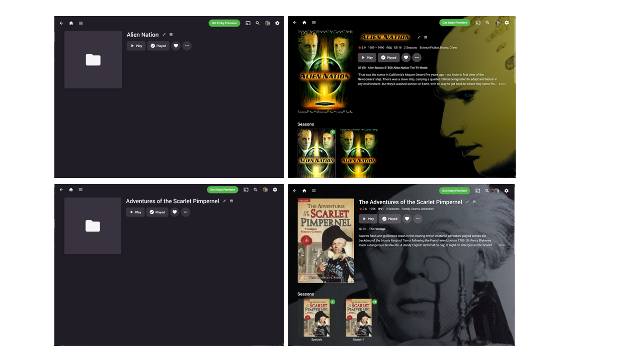
Task: Open search in the Alien Nation poster screenshot
Action: click(x=488, y=23)
